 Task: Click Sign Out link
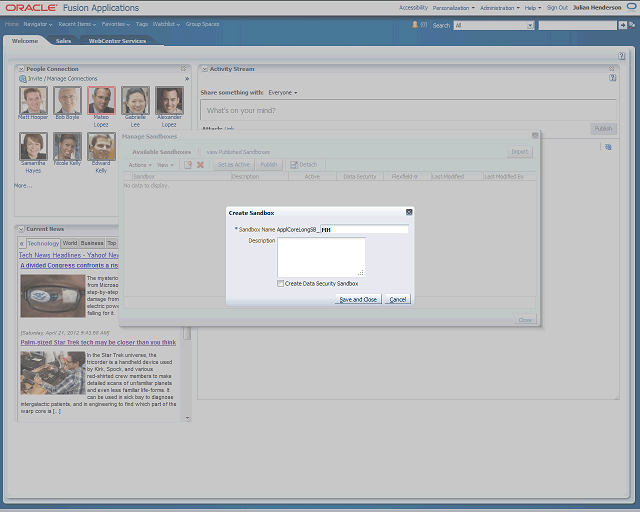(557, 8)
